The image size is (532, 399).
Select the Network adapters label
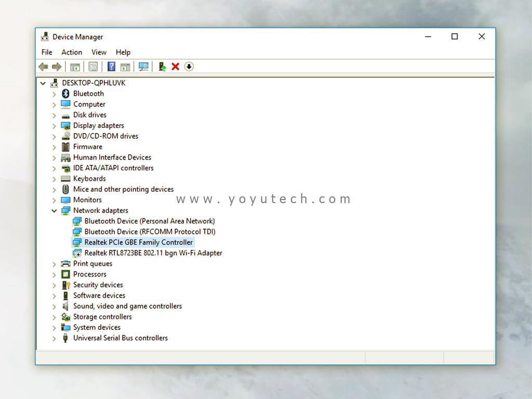pos(101,211)
